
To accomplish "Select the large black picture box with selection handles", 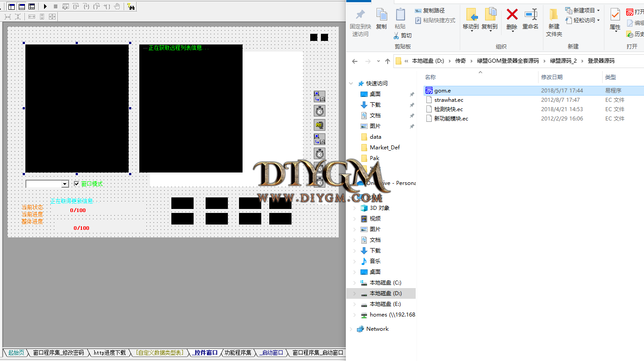I will click(x=77, y=108).
